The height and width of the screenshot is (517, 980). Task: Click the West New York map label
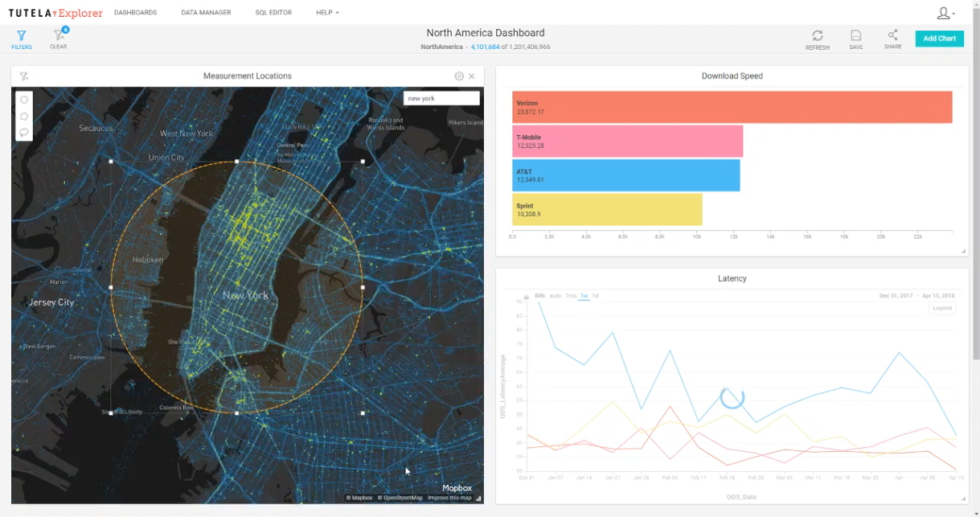(x=187, y=133)
